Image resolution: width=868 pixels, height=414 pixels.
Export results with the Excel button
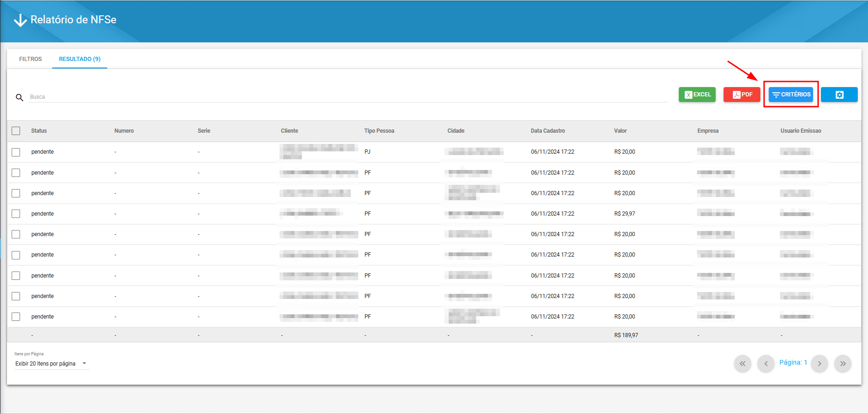tap(697, 95)
